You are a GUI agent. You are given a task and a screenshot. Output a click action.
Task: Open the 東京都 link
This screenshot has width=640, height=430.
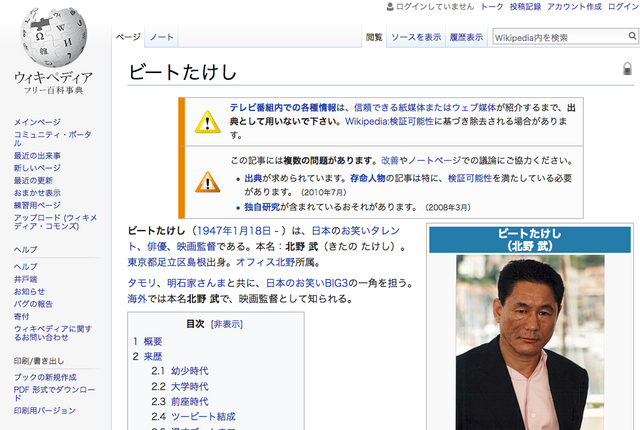(x=142, y=262)
